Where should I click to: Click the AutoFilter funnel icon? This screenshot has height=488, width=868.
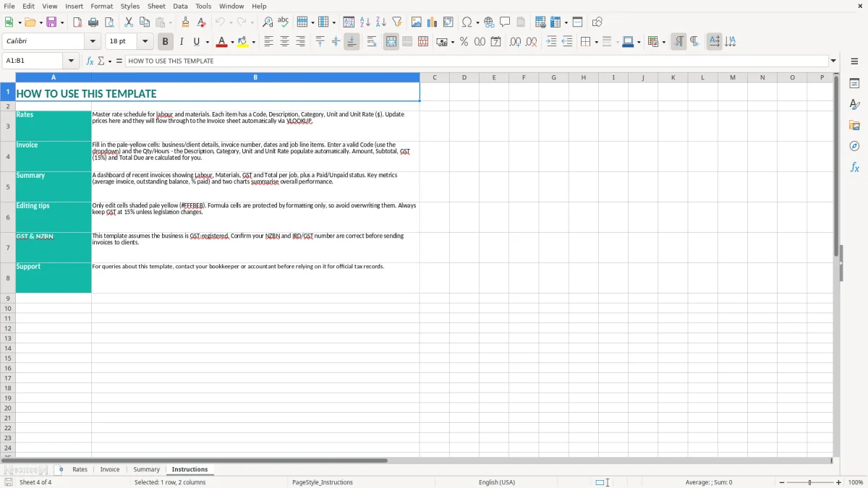click(396, 22)
